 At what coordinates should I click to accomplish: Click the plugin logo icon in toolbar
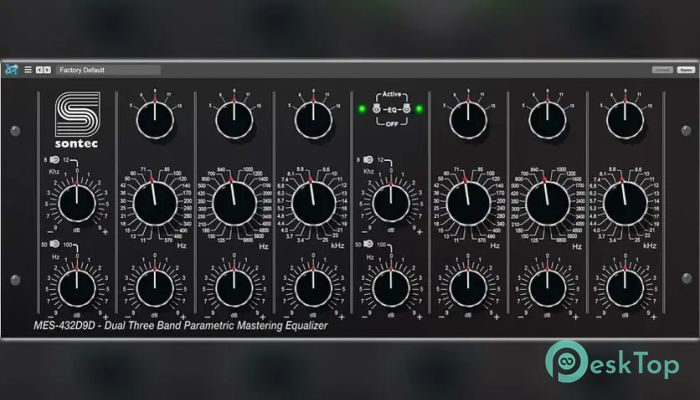11,70
